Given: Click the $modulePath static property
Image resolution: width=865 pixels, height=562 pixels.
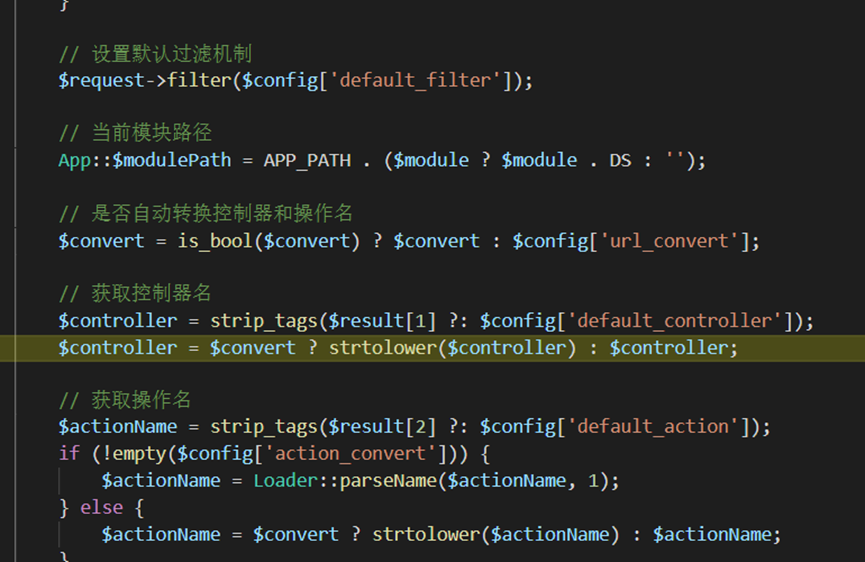Looking at the screenshot, I should (172, 160).
